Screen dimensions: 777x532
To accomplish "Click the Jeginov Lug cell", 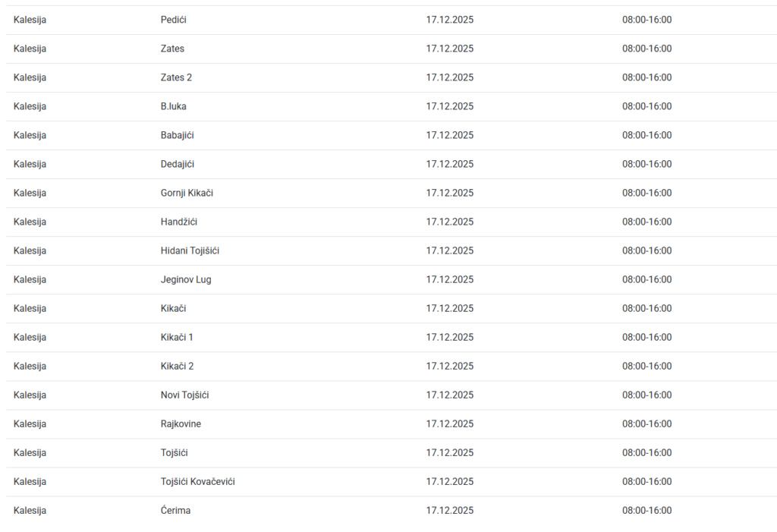I will 186,279.
